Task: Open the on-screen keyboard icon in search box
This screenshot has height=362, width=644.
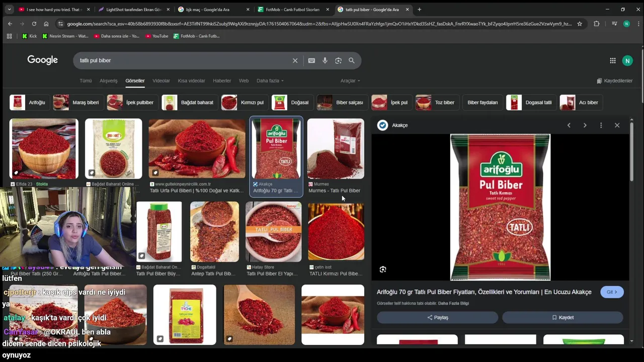Action: [311, 60]
